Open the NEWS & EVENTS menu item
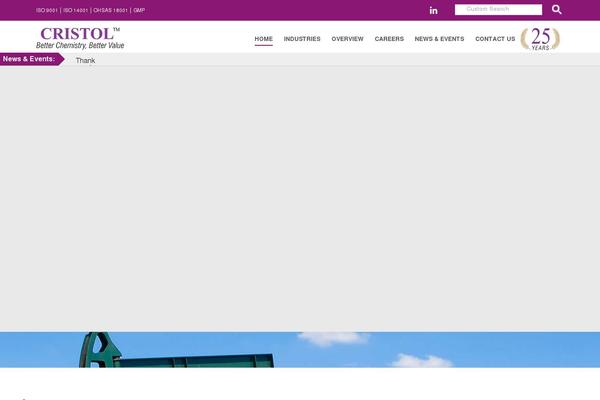Image resolution: width=600 pixels, height=400 pixels. [x=439, y=39]
